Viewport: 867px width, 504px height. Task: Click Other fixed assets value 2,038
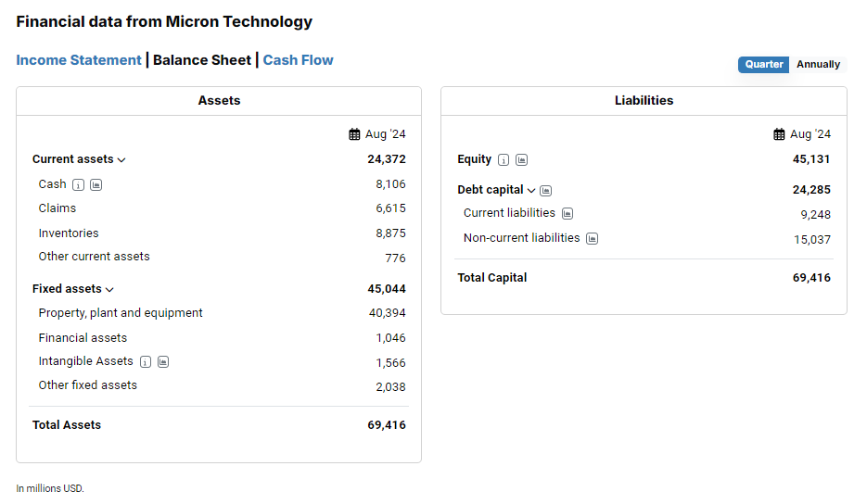[x=390, y=387]
